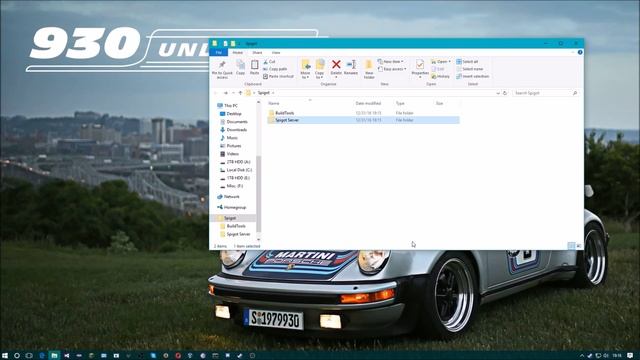Open address bar history dropdown
This screenshot has width=640, height=360.
(x=498, y=93)
